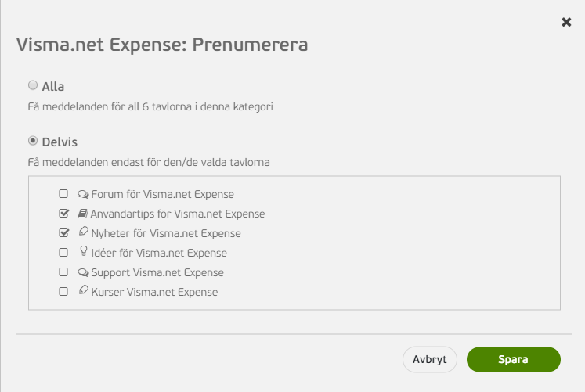Check the Forum för Visma.net Expense checkbox
Screen dimensions: 585x392
[63, 194]
